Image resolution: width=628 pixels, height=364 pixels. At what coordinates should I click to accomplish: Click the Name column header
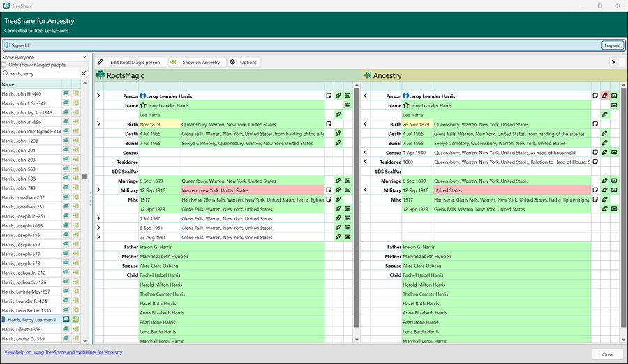click(31, 84)
